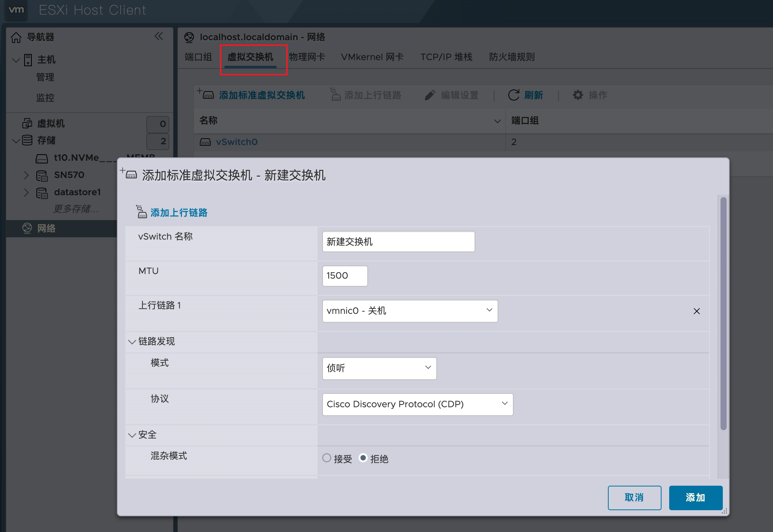The image size is (773, 532).
Task: Open the 模式 侦听 dropdown
Action: [379, 368]
